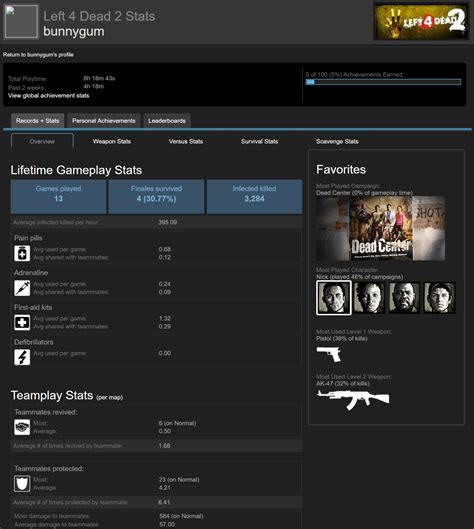
Task: Select the fourth character portrait (Ellis)
Action: (x=440, y=298)
